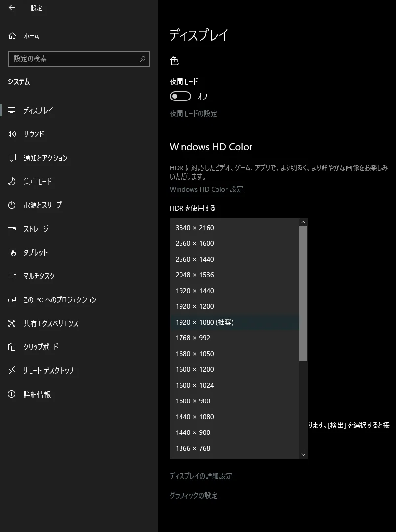
Task: Open リモート デスクトップ label
Action: coord(48,370)
